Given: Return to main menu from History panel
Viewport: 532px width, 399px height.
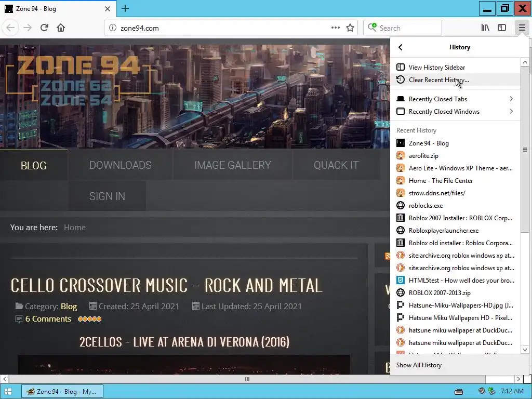Looking at the screenshot, I should coord(401,47).
